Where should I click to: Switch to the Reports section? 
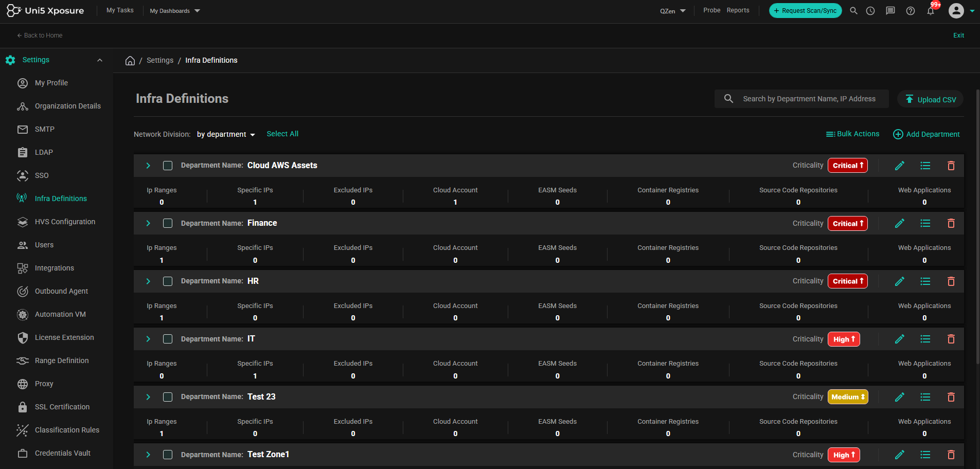(x=738, y=10)
